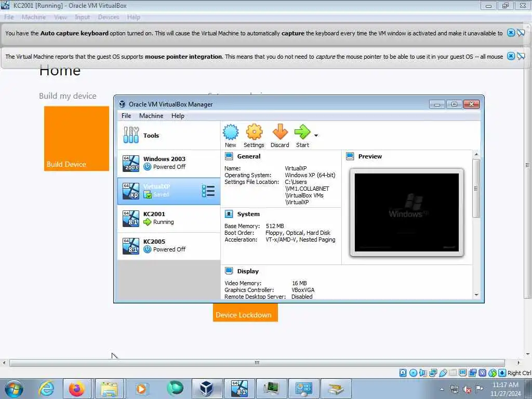The image size is (532, 399).
Task: Open the Devices menu of KC2001 window
Action: [109, 17]
